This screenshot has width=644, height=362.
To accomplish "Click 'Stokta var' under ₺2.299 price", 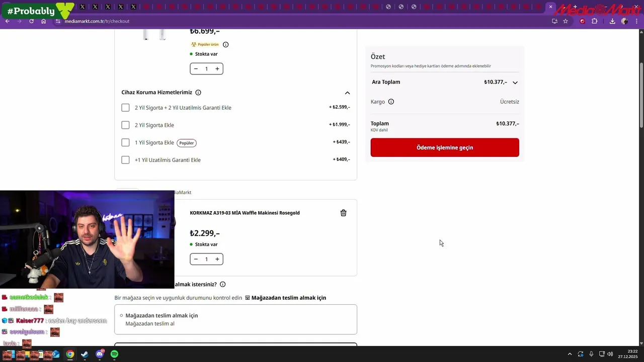I will coord(206,244).
